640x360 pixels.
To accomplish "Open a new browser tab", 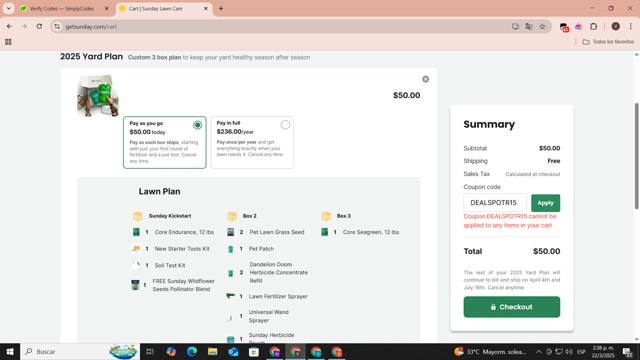I will 221,8.
